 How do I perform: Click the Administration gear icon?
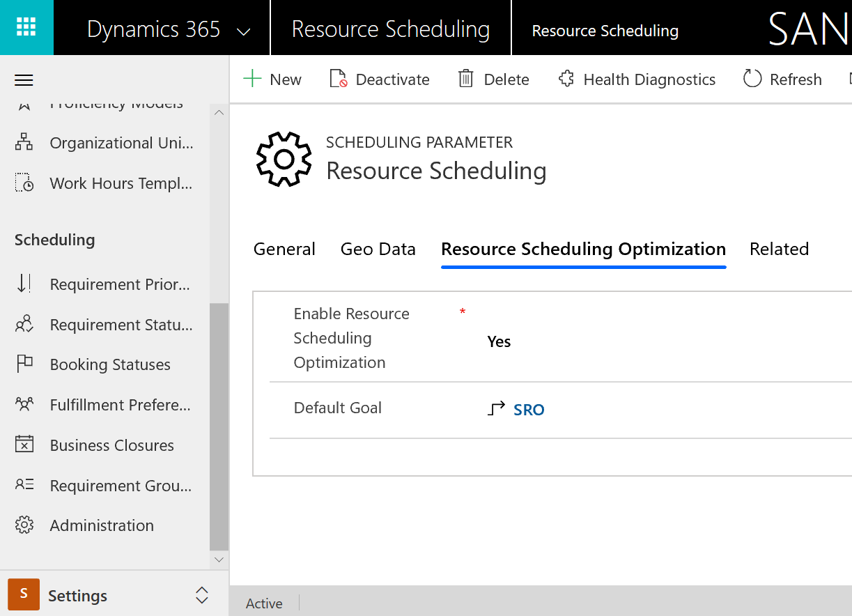(24, 525)
